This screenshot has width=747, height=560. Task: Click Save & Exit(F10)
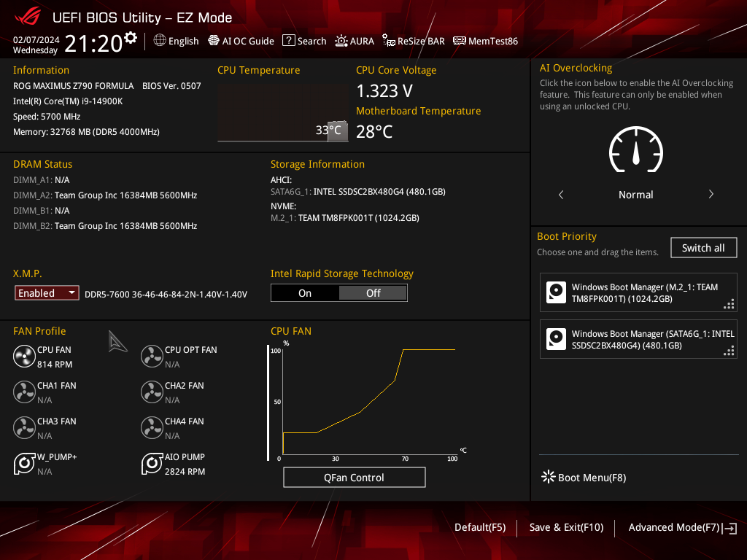point(566,527)
